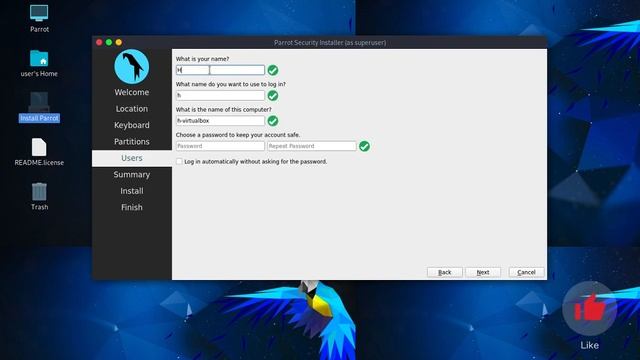
Task: Click 'What name do you want to use to log in?'
Action: point(231,84)
